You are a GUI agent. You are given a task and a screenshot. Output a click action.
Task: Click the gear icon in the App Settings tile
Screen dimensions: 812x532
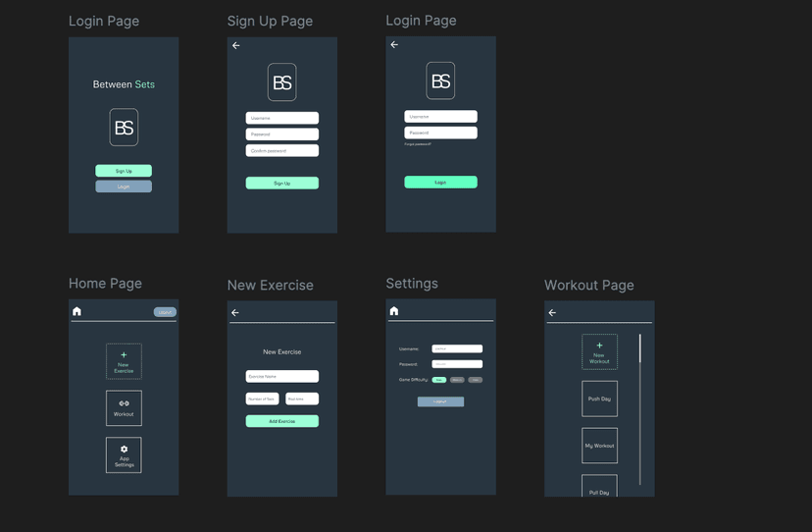click(125, 449)
